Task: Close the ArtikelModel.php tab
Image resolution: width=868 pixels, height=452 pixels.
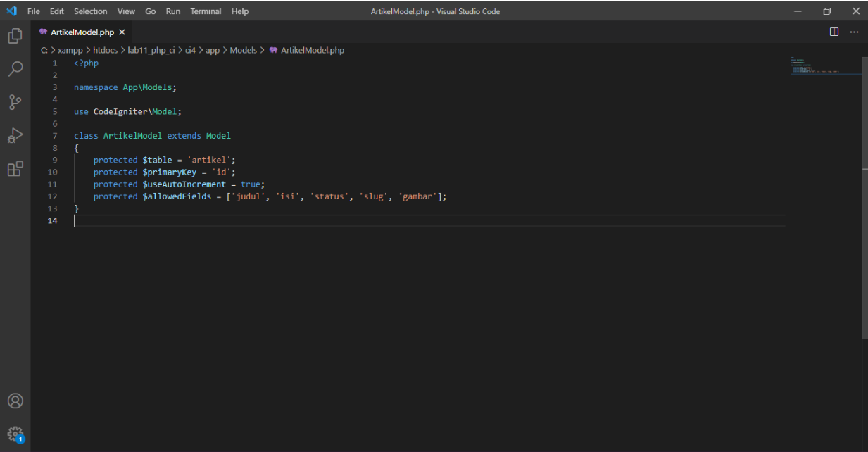Action: (x=122, y=32)
